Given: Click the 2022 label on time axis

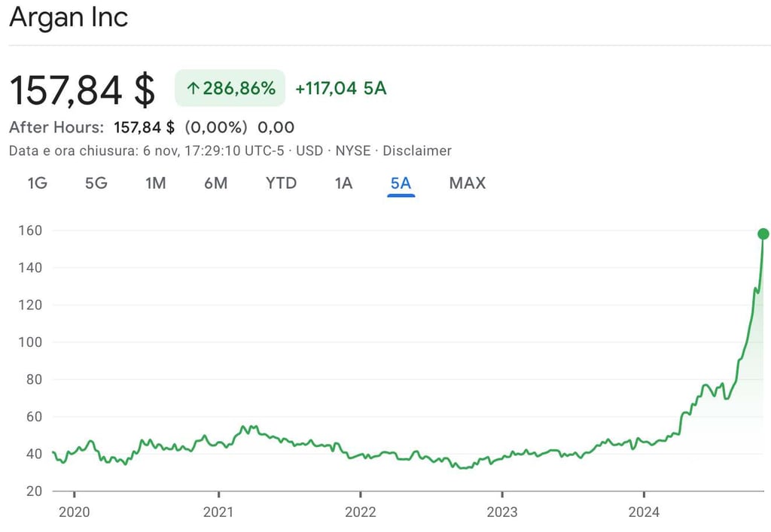Looking at the screenshot, I should [x=360, y=513].
